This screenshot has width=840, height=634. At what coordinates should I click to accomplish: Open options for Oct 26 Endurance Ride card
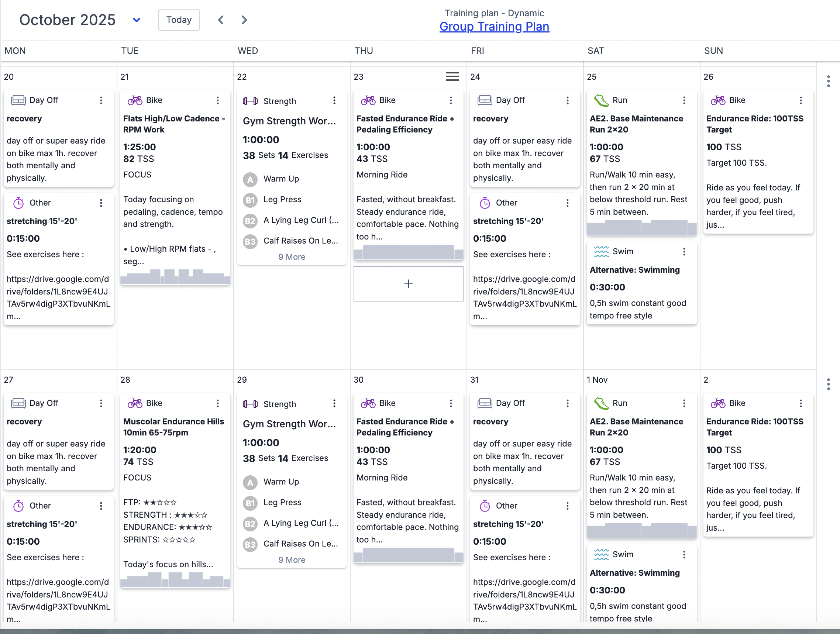pos(801,100)
